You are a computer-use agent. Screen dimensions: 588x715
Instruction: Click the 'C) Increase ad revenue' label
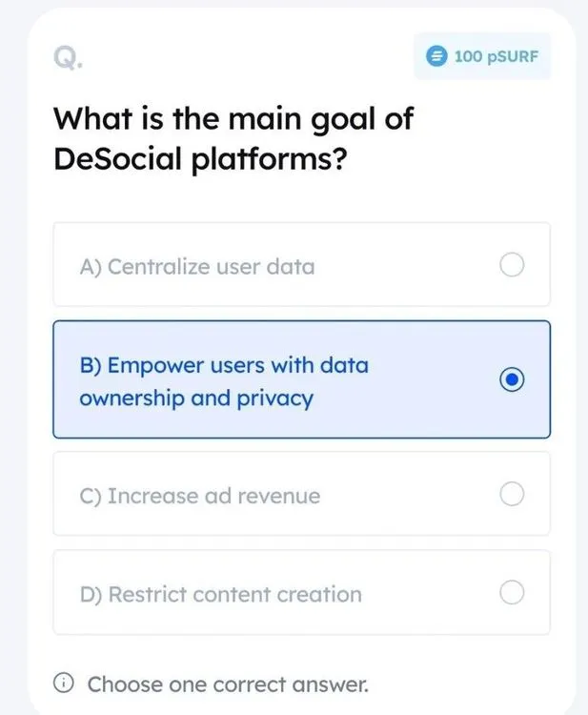200,496
